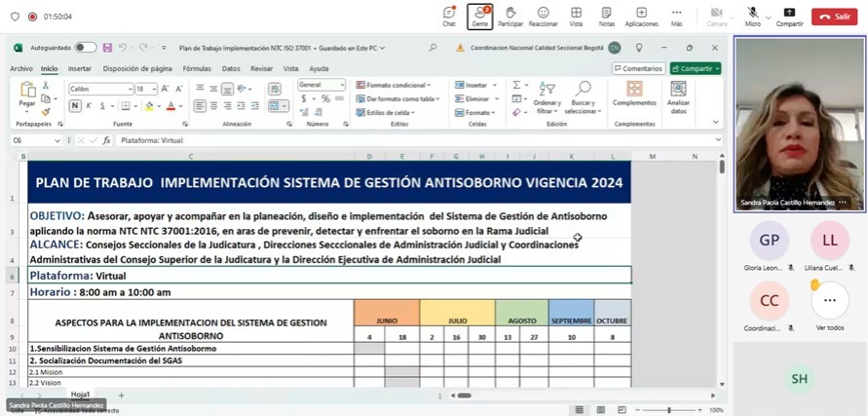
Task: Add a new sheet with plus button
Action: [121, 395]
